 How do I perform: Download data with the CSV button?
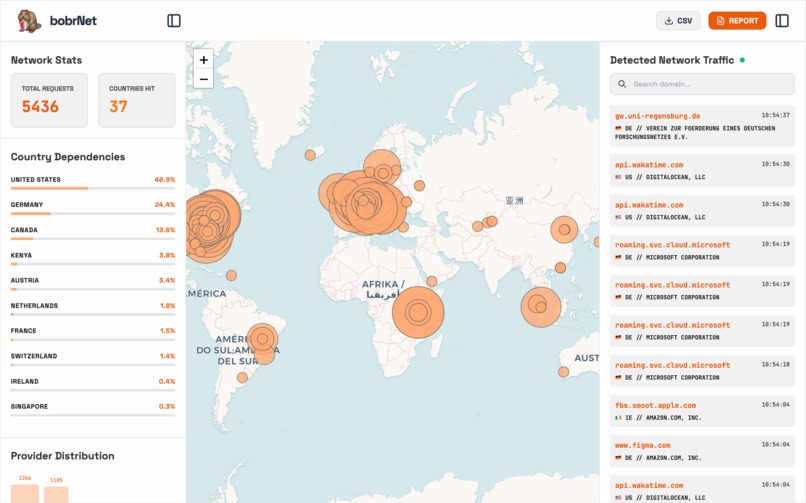(678, 21)
